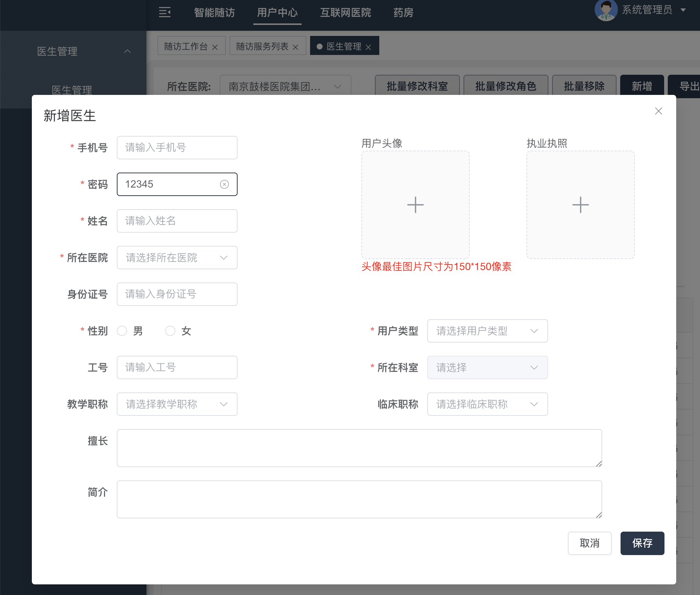Upload a license via the 执业执照 plus box
This screenshot has width=700, height=595.
pyautogui.click(x=581, y=205)
